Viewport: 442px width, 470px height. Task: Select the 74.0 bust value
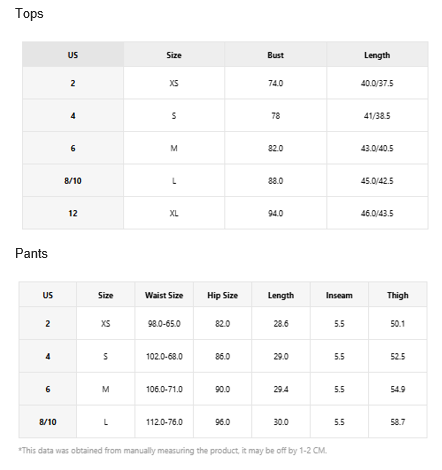275,83
